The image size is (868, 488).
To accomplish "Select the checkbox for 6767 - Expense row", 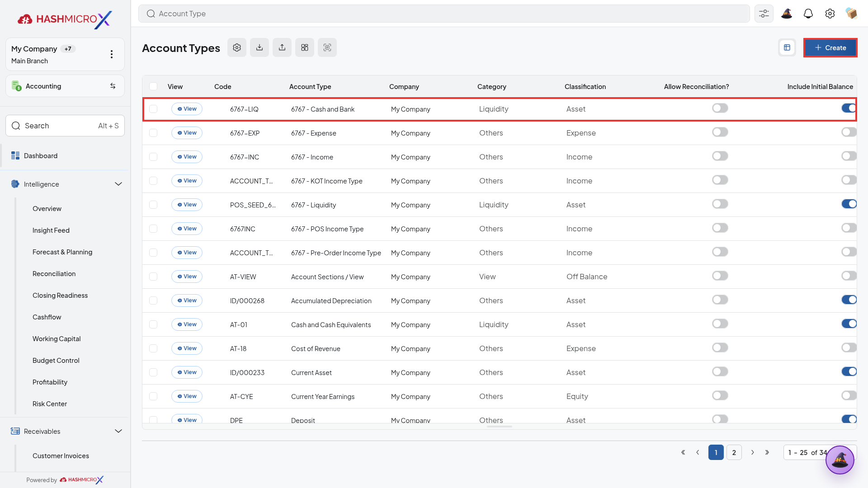I will click(153, 133).
